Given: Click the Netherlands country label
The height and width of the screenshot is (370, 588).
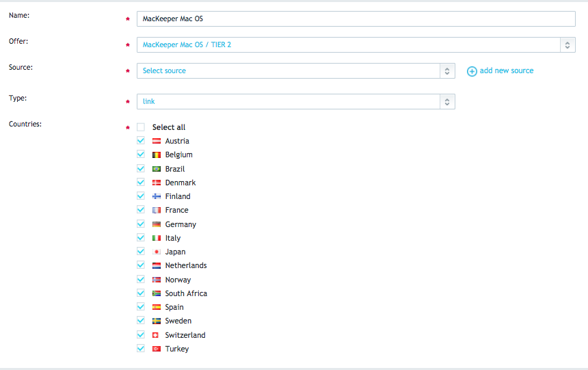Looking at the screenshot, I should point(186,265).
